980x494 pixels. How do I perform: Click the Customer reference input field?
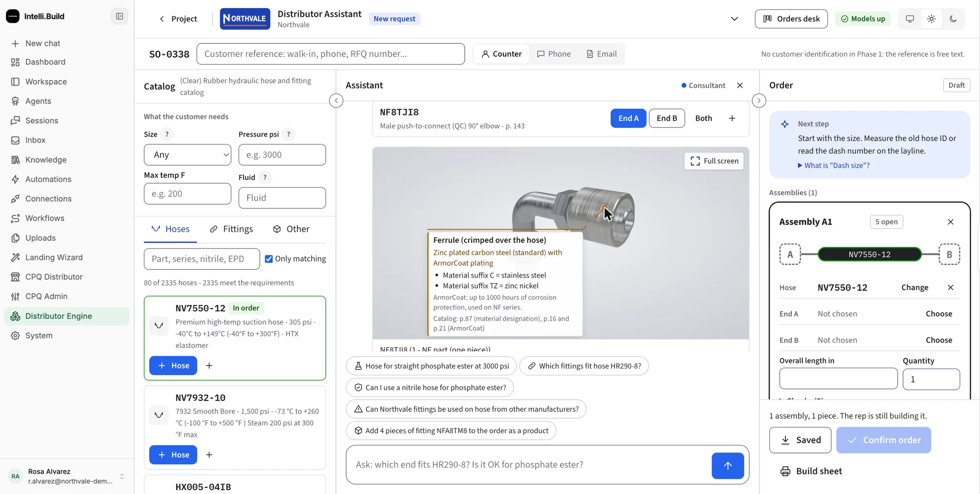click(x=331, y=54)
